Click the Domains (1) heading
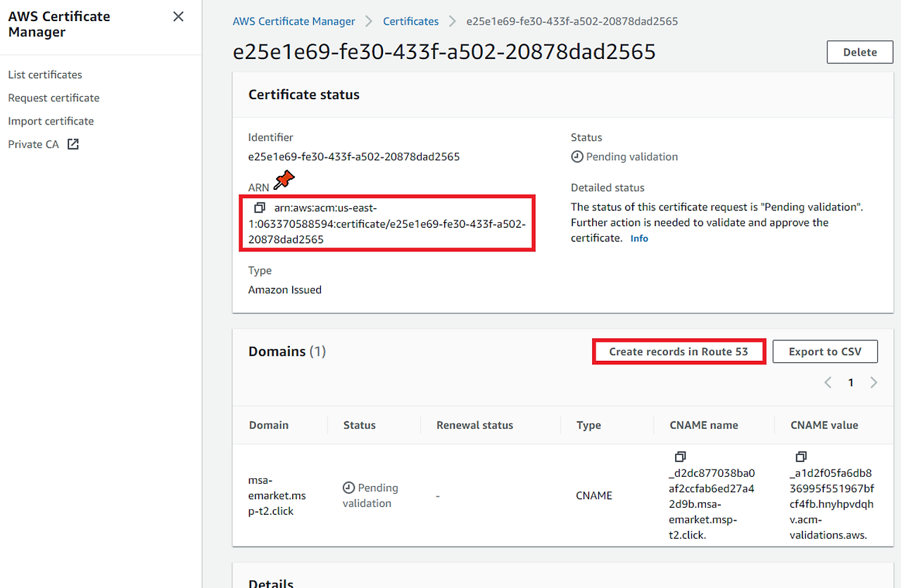Viewport: 901px width, 588px height. tap(287, 351)
